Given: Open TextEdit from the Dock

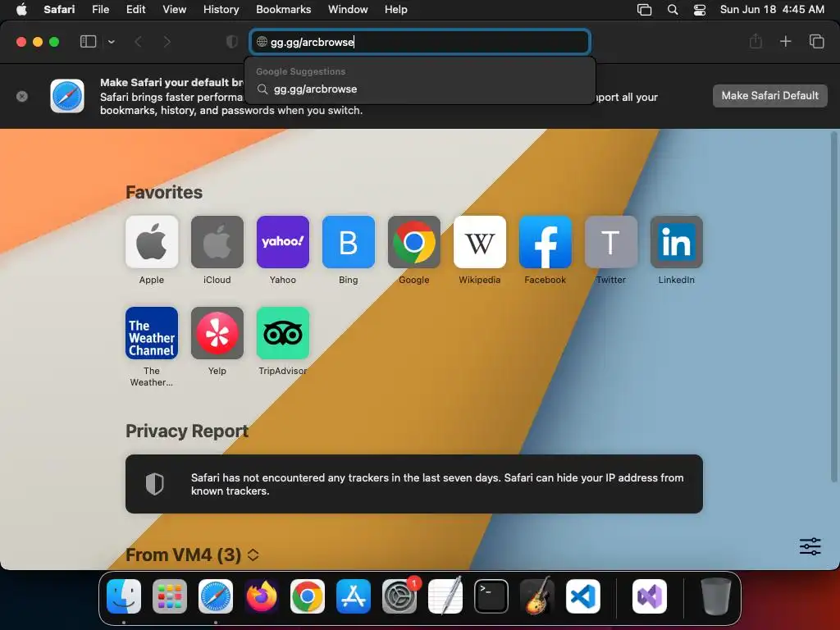Looking at the screenshot, I should click(x=445, y=596).
